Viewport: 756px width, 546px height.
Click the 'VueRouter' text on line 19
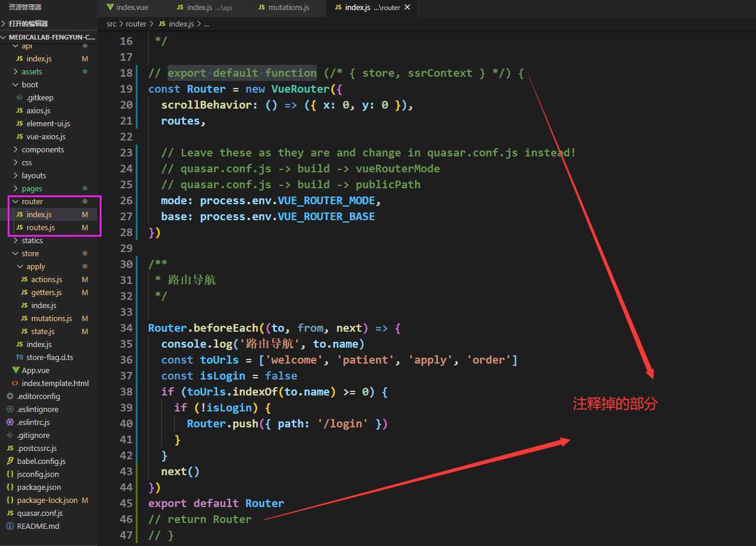click(x=300, y=89)
